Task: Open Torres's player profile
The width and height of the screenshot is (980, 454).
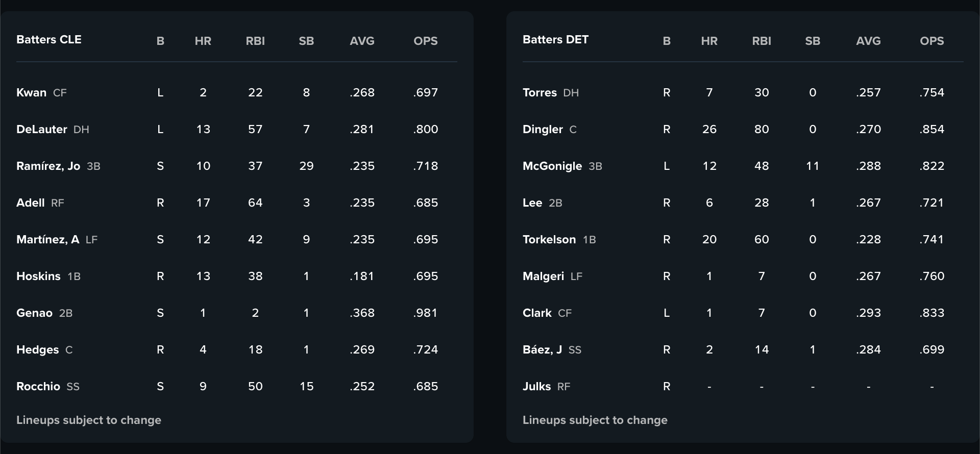Action: (x=540, y=92)
